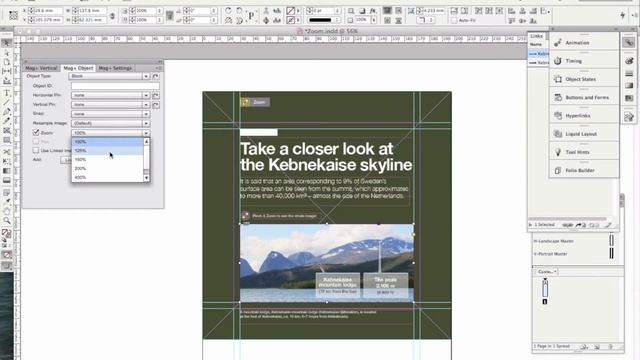Click the Fill and Stroke swatch in toolbox

coord(6,233)
